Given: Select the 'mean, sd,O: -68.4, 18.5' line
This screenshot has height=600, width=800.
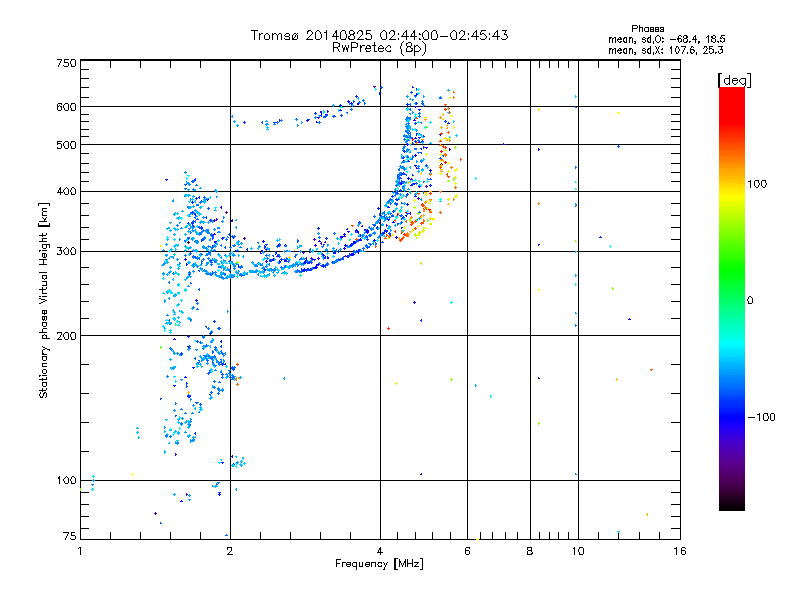Looking at the screenshot, I should (666, 39).
